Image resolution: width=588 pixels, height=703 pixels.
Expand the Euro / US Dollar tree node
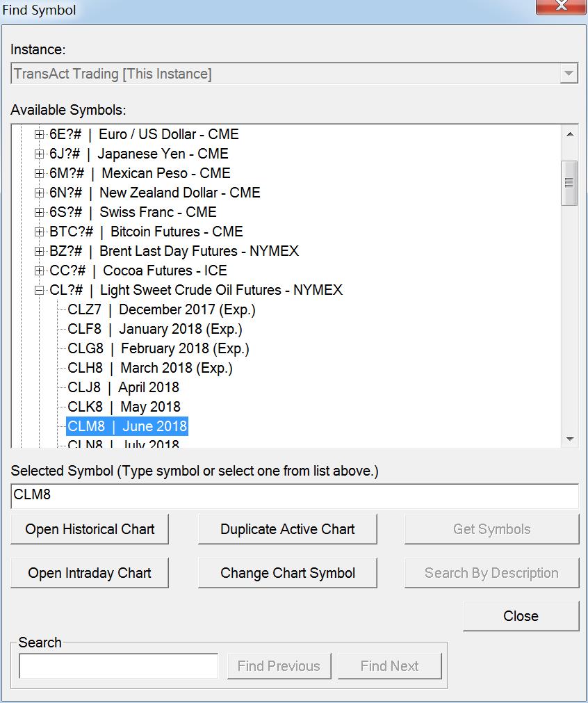point(39,134)
